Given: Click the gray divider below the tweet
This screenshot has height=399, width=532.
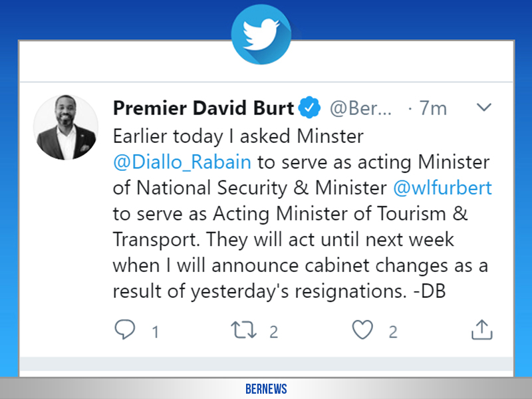Looking at the screenshot, I should coord(266,363).
